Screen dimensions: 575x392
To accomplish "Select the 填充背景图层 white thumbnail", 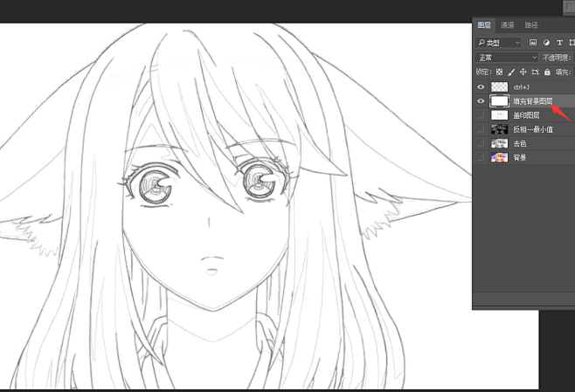I will click(500, 101).
